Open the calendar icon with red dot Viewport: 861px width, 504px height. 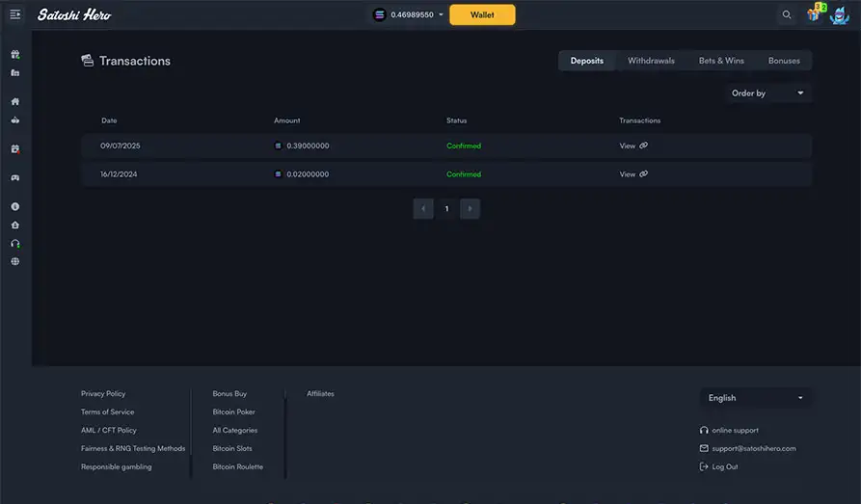(15, 149)
